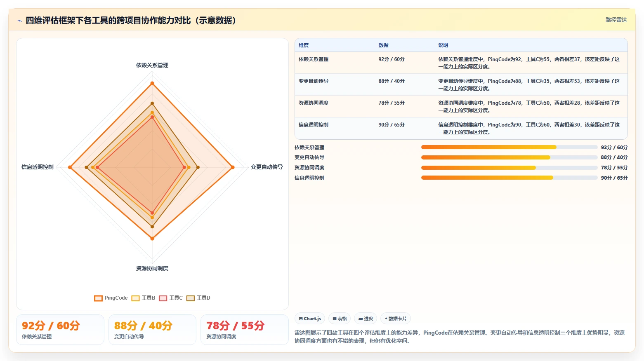Click the 进度 tag chip
The image size is (644, 361).
click(366, 319)
